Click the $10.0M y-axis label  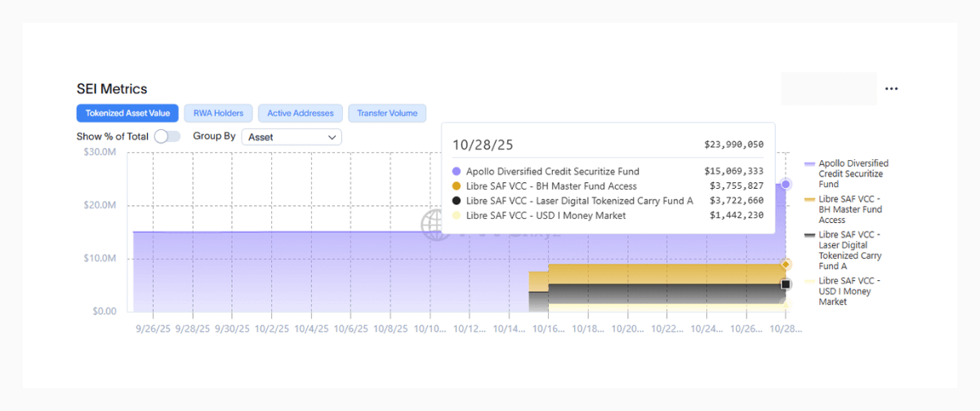(100, 258)
